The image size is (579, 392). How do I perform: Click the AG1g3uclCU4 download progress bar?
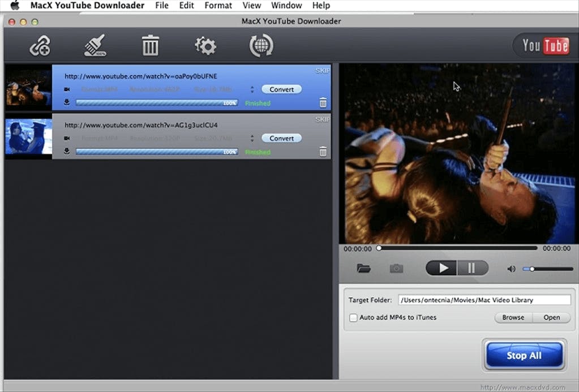coord(157,152)
